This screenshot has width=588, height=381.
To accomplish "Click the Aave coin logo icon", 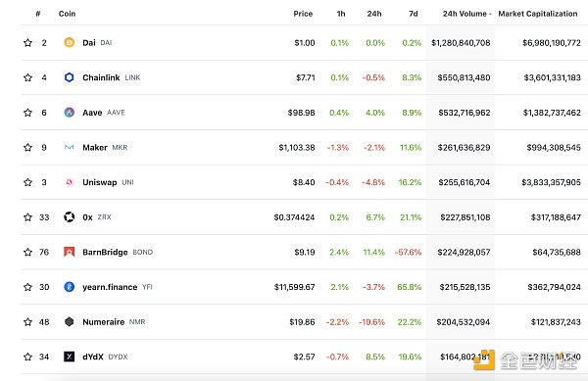I will 69,113.
